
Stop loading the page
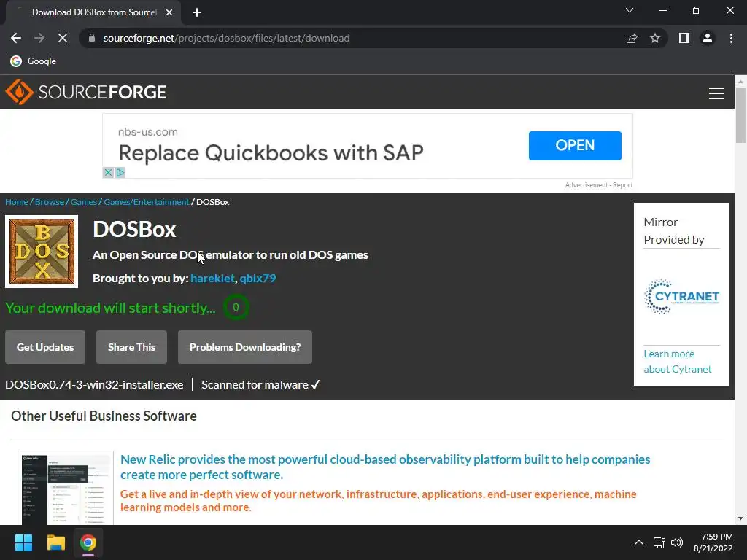63,38
